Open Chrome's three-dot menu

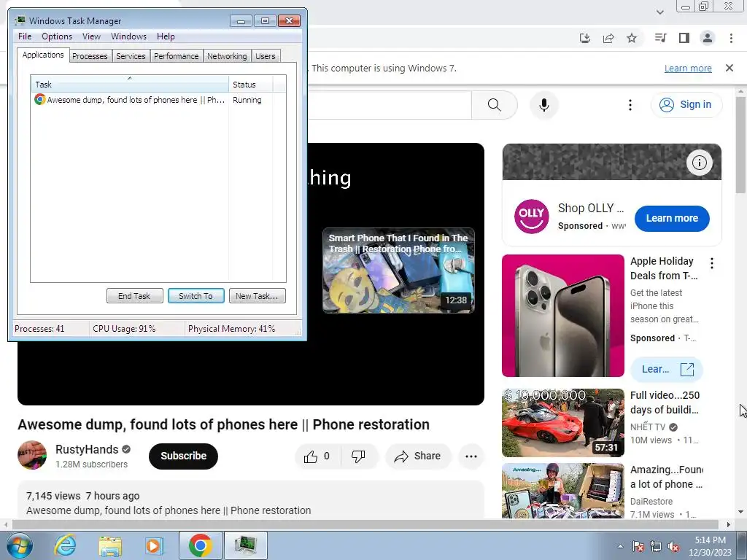(731, 38)
